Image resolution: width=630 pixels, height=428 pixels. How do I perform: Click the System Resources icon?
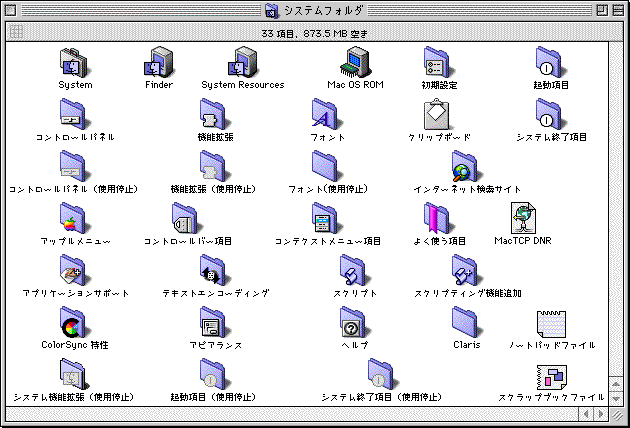242,63
